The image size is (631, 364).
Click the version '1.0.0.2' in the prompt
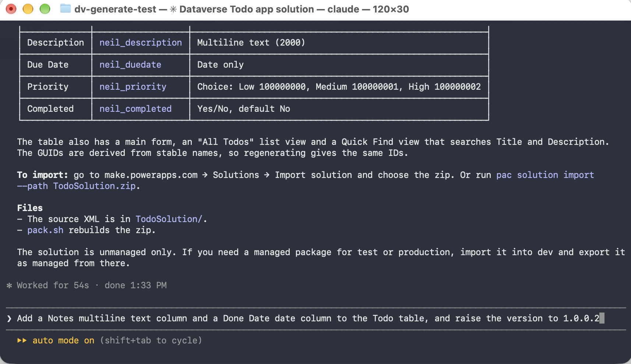coord(581,318)
